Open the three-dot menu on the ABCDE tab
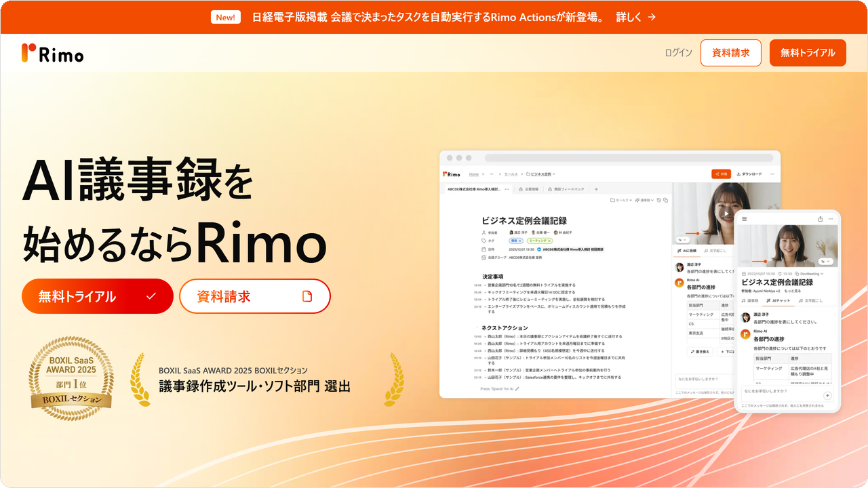Screen dimensions: 868x488 (x=507, y=189)
